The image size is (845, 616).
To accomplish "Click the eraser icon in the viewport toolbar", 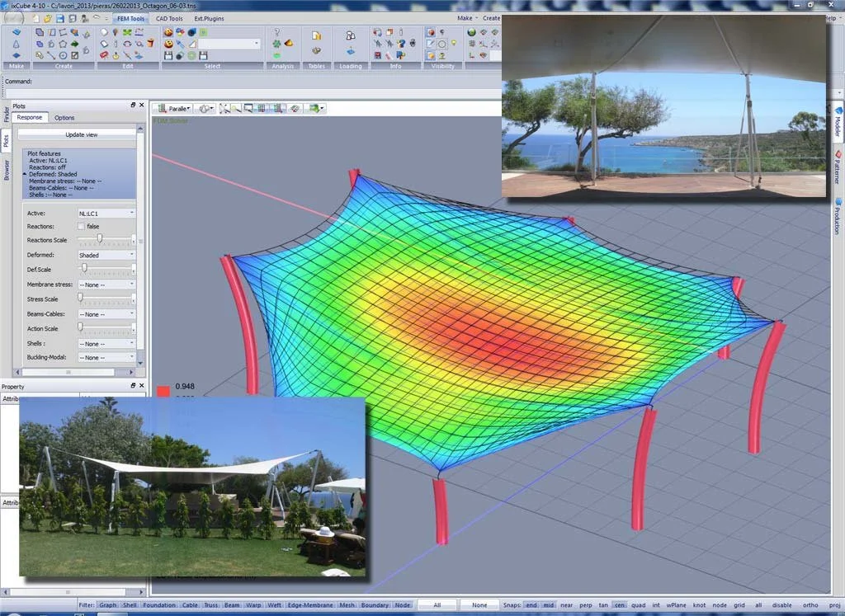I will (295, 108).
